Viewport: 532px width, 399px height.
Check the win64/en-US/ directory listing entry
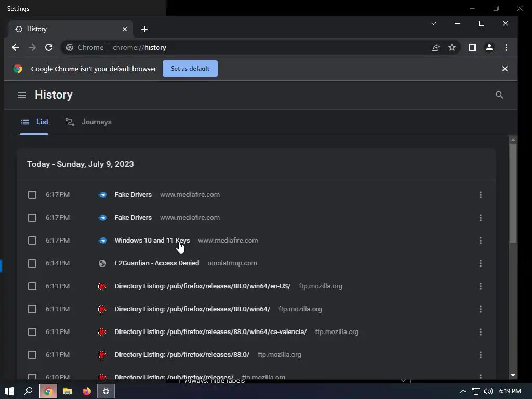[x=32, y=286]
